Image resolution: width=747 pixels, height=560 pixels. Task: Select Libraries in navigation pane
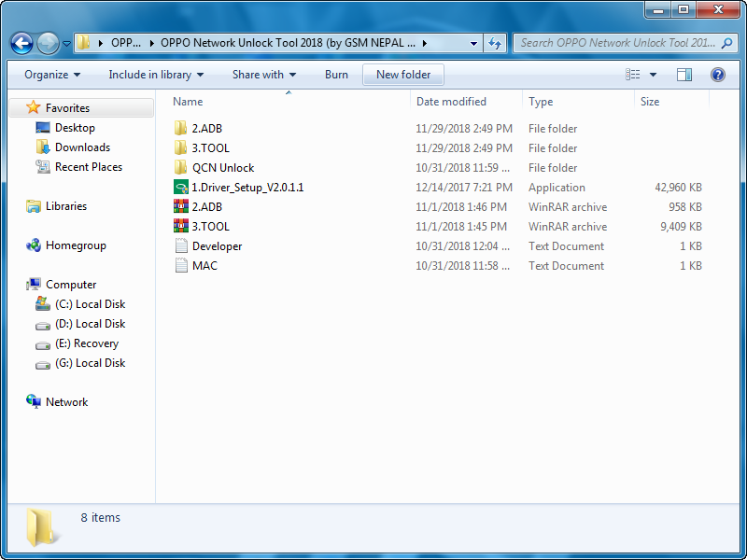[66, 206]
